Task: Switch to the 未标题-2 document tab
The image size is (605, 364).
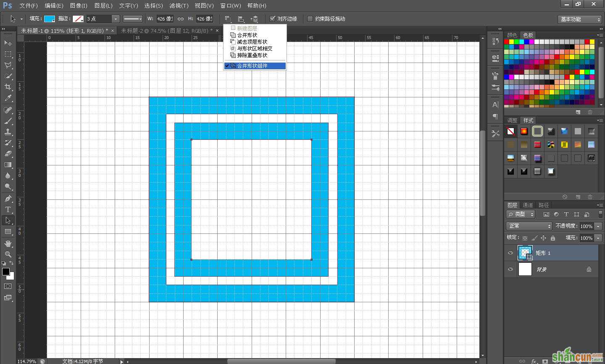Action: click(166, 31)
